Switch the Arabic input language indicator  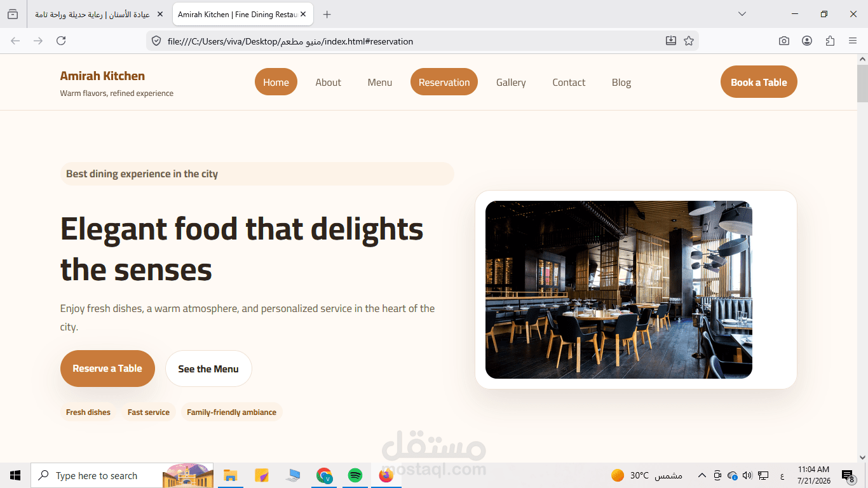pos(782,476)
